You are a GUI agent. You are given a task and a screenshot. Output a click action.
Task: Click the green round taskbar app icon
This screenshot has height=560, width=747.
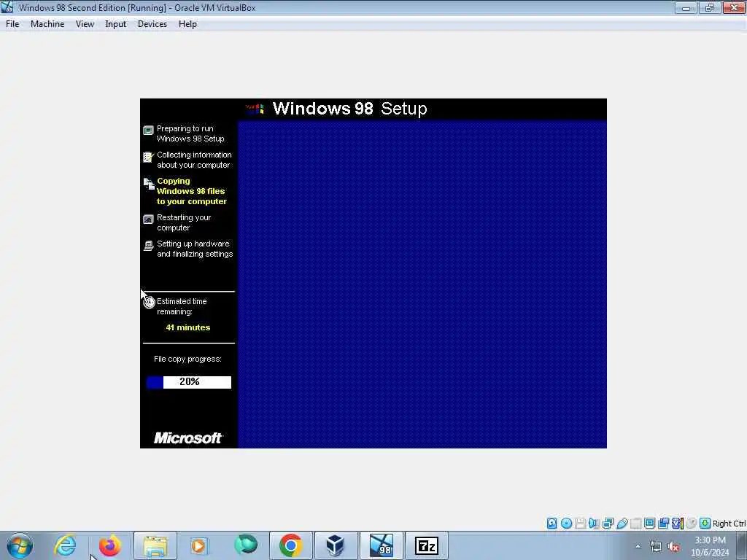246,545
